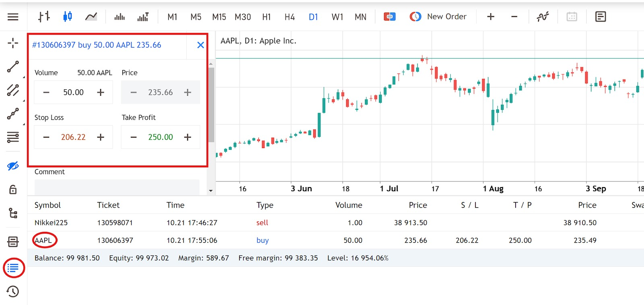Image resolution: width=644 pixels, height=305 pixels.
Task: Switch to line chart type
Action: (x=91, y=16)
